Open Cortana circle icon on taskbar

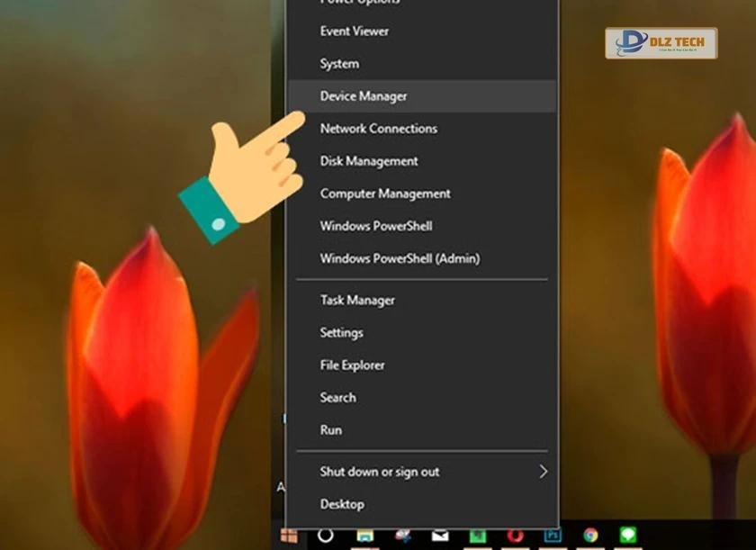click(326, 536)
